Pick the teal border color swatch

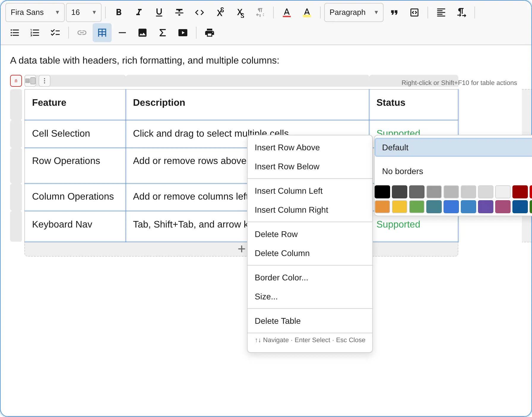[434, 207]
